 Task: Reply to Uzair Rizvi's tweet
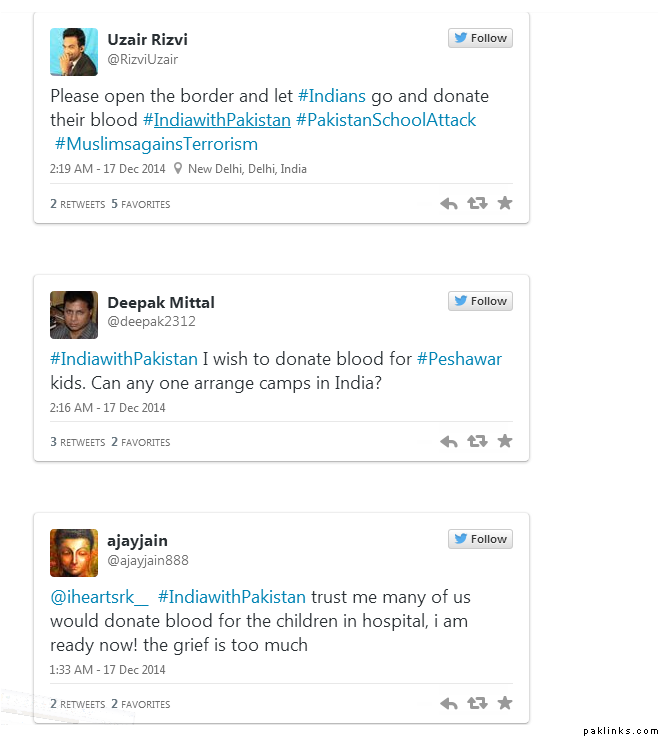pos(449,204)
